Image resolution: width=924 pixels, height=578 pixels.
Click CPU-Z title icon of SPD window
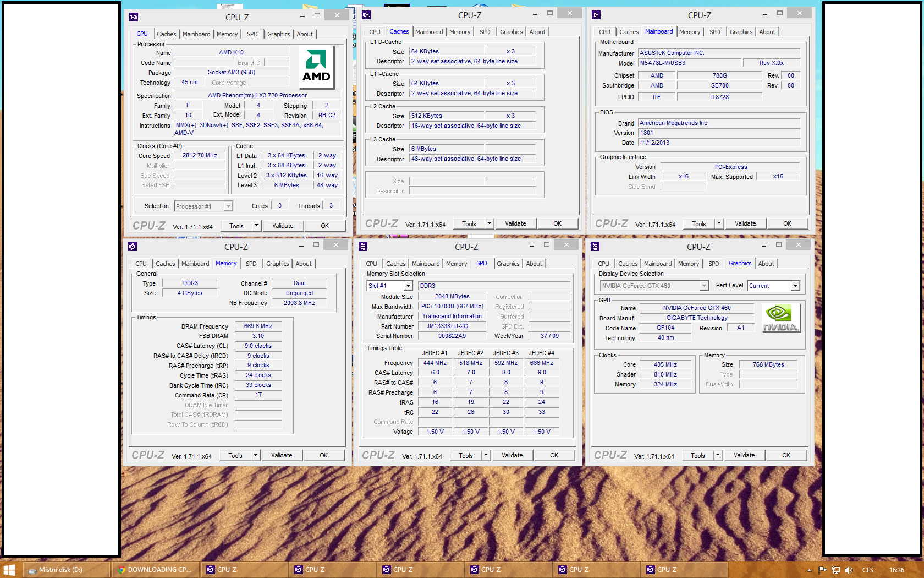pos(363,247)
